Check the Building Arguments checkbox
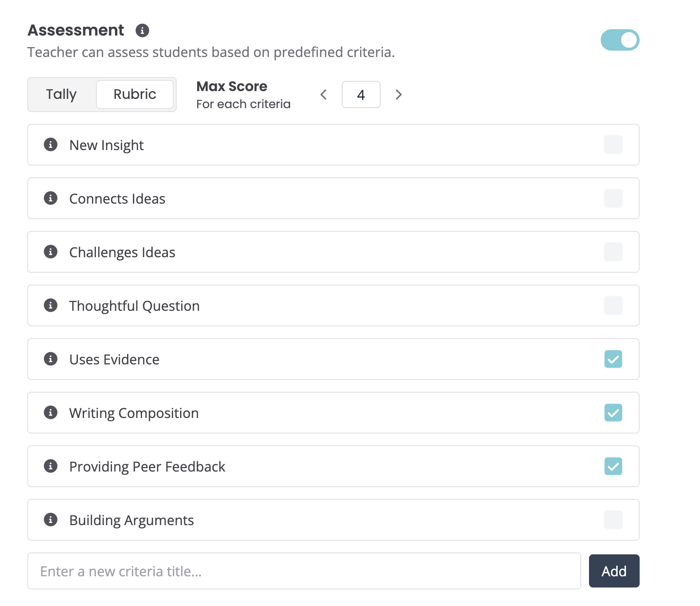 click(x=613, y=520)
